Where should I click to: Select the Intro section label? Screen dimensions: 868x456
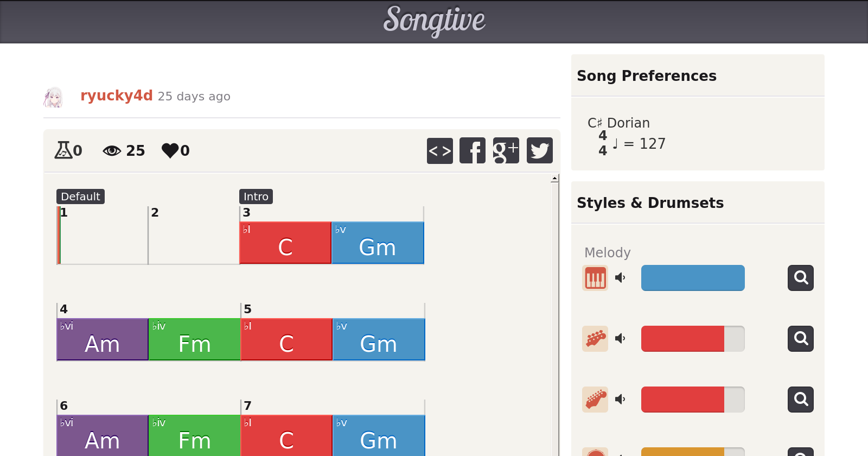pos(256,197)
